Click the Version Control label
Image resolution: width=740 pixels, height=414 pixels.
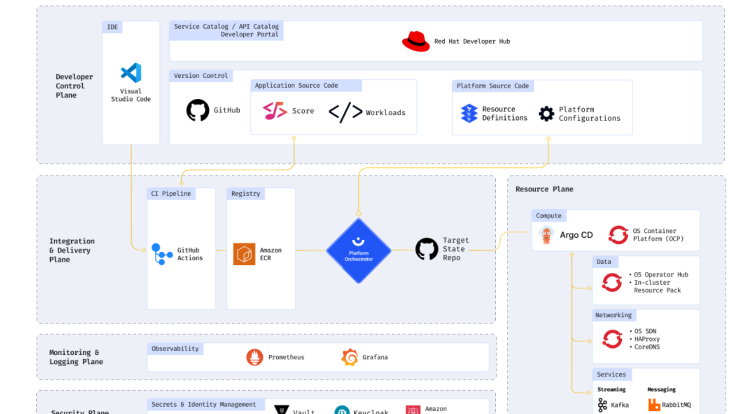coord(201,76)
